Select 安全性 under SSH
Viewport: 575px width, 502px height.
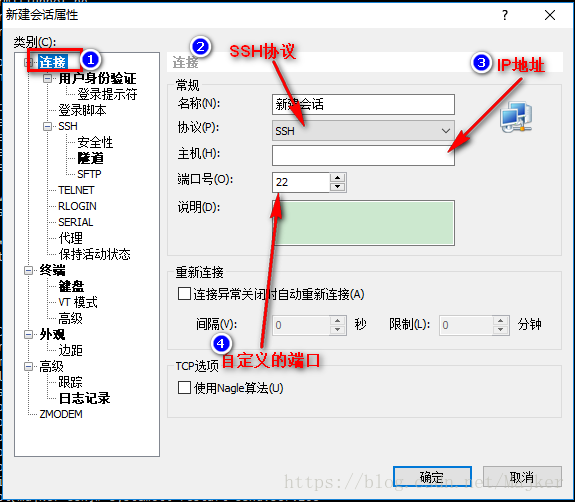coord(95,142)
